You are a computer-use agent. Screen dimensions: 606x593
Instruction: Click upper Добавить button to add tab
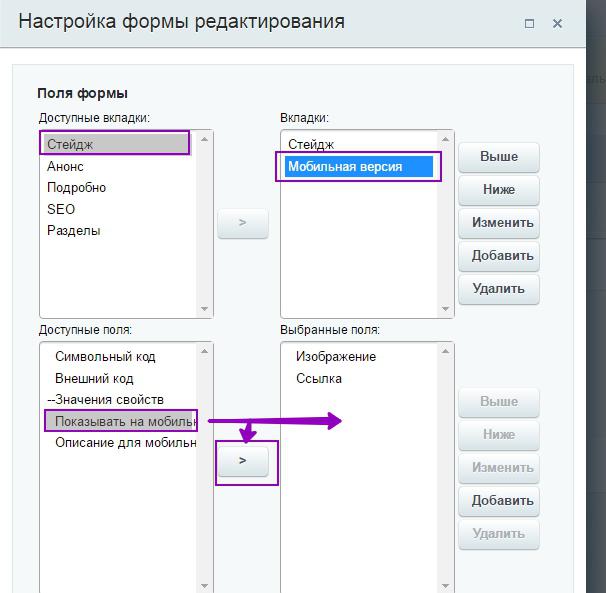(499, 256)
